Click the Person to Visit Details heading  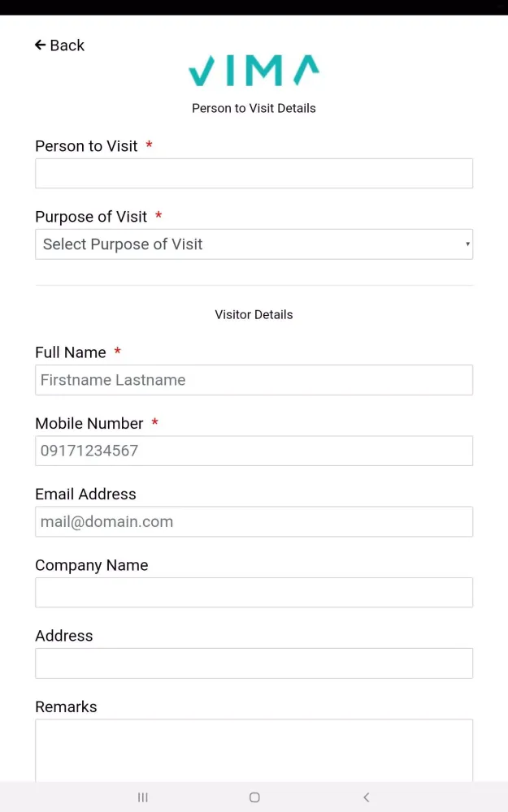click(x=254, y=108)
